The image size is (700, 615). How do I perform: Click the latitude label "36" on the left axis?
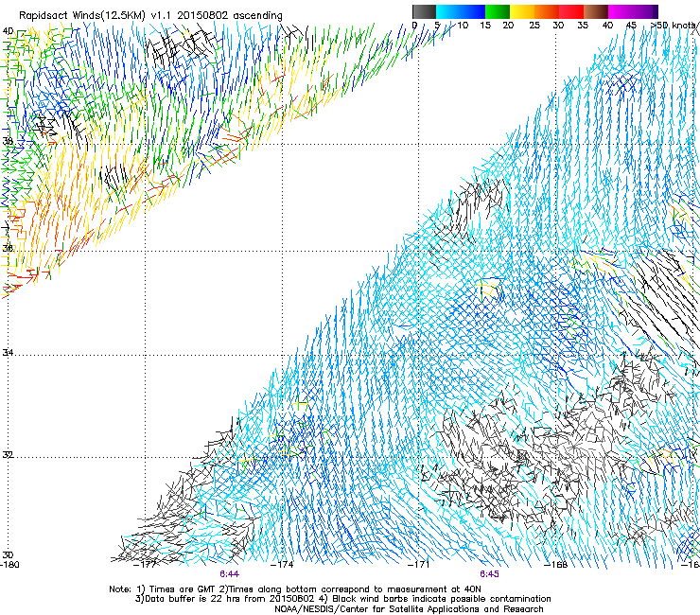pyautogui.click(x=8, y=248)
